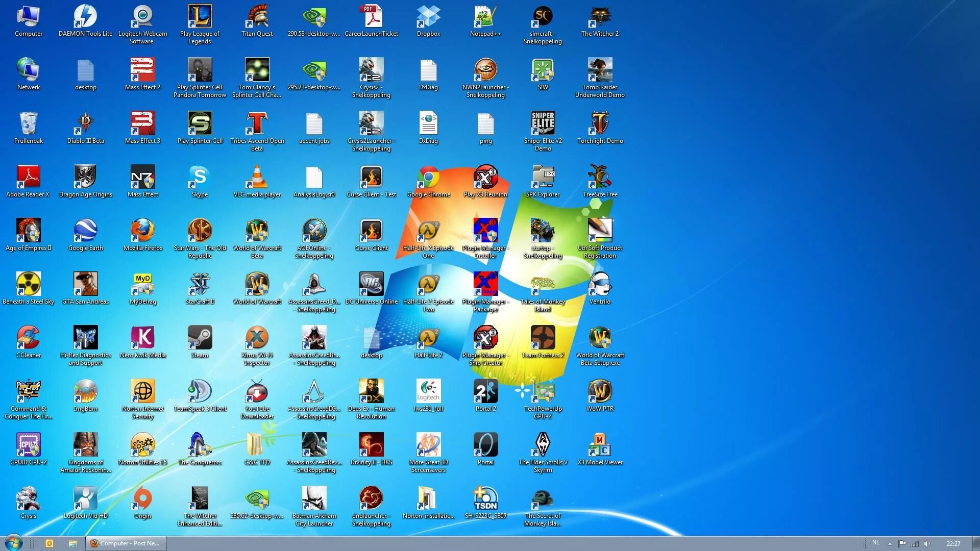Open the taskbar pinned browser

click(94, 543)
